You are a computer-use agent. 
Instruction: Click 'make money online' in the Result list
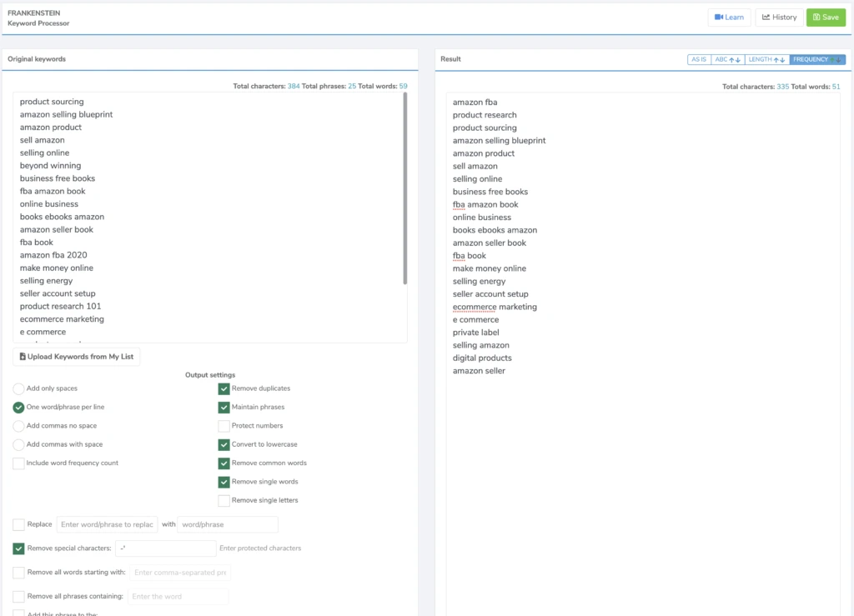[489, 268]
